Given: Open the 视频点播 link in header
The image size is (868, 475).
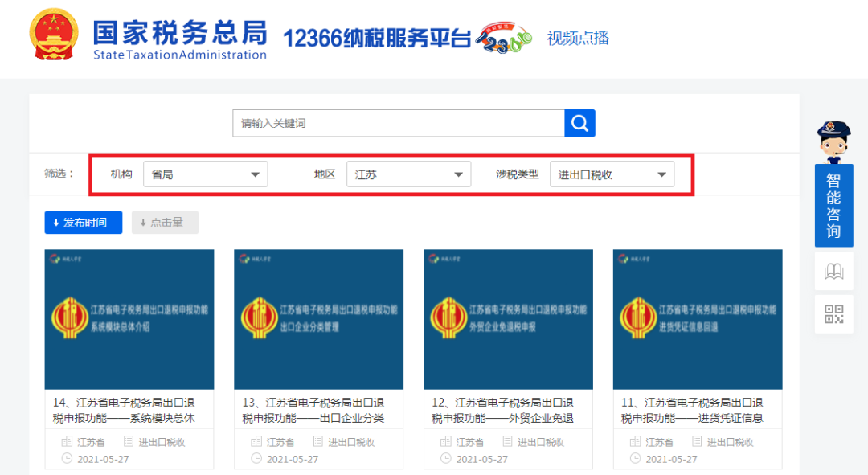Looking at the screenshot, I should click(578, 39).
